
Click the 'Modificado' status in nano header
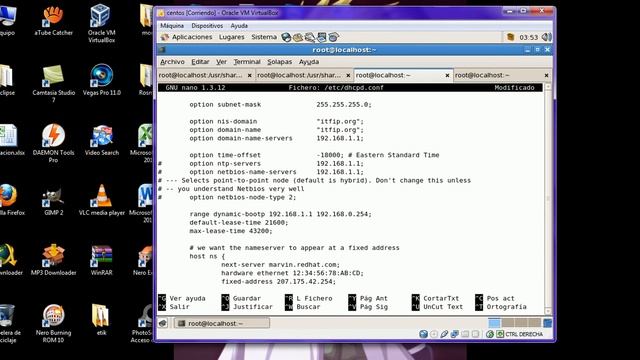[514, 88]
